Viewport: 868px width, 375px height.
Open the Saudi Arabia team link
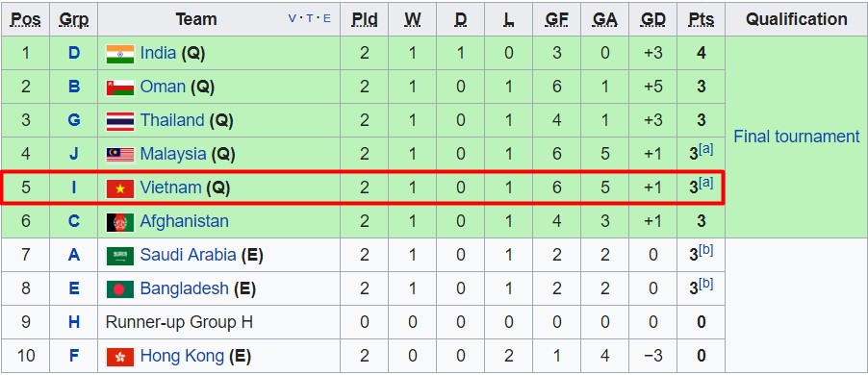[x=188, y=255]
